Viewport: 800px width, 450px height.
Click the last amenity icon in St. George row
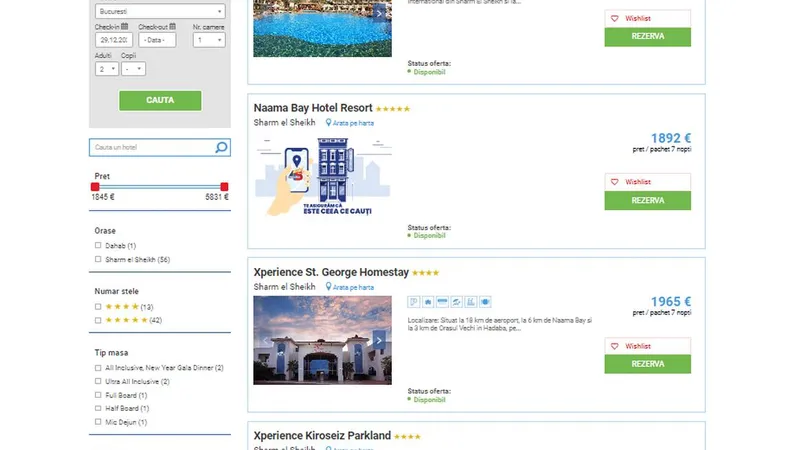[485, 302]
